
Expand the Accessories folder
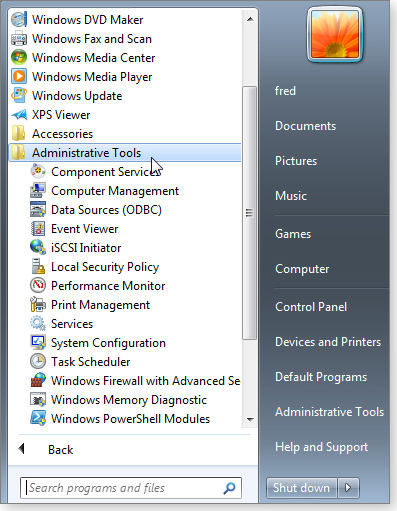[x=125, y=134]
